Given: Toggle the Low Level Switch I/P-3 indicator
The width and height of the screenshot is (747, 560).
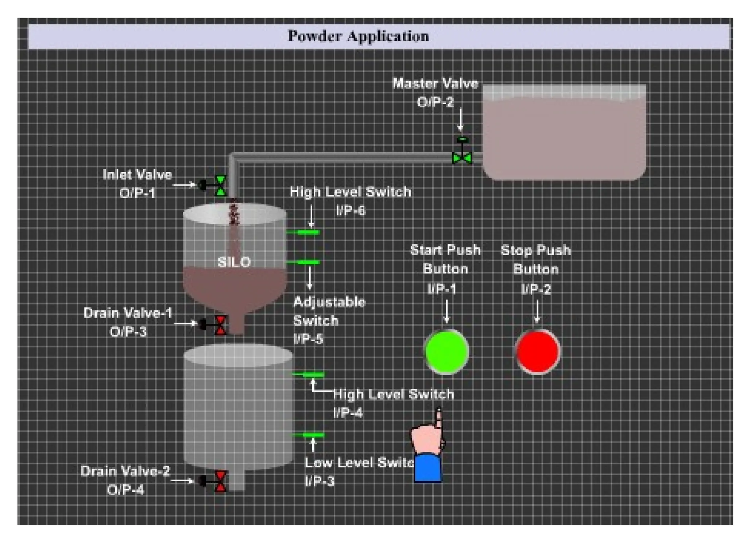Looking at the screenshot, I should click(x=313, y=435).
